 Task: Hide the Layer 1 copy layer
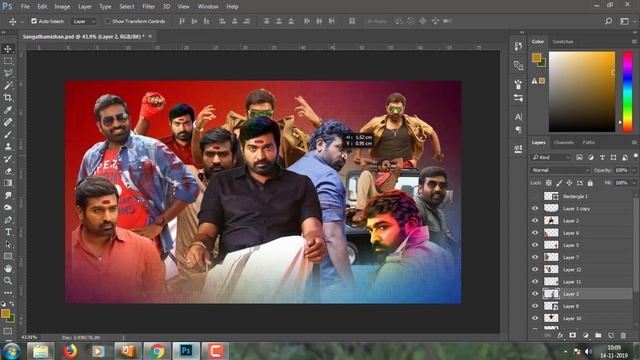(x=535, y=209)
